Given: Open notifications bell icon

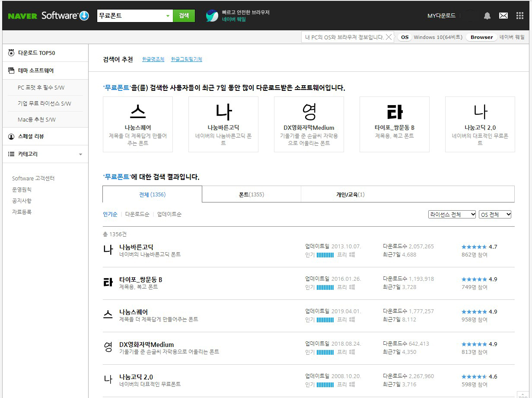Looking at the screenshot, I should pyautogui.click(x=487, y=16).
